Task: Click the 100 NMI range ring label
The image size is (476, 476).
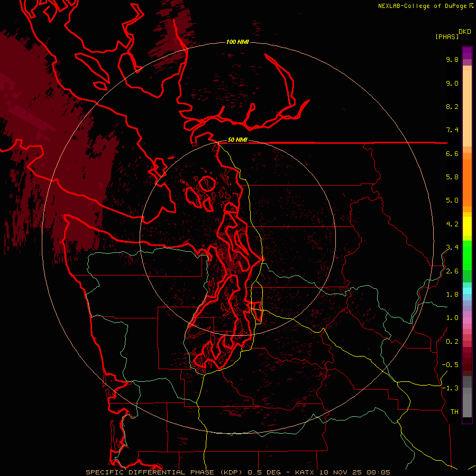Action: pyautogui.click(x=237, y=42)
